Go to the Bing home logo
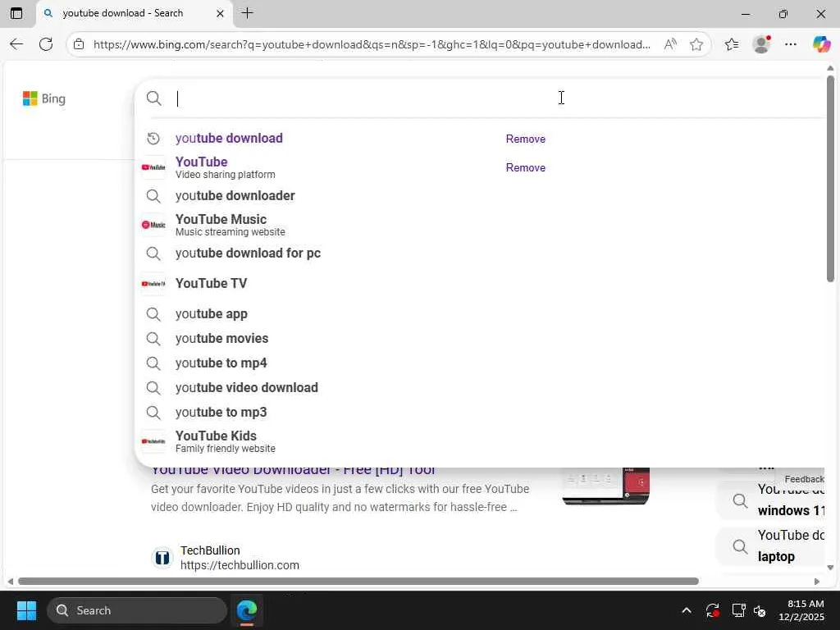840x630 pixels. 44,98
